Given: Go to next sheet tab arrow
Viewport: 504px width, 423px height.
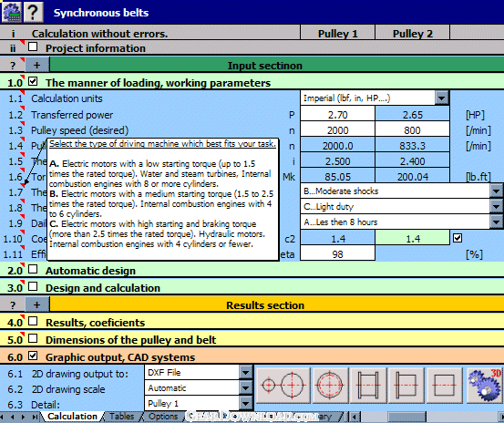Looking at the screenshot, I should click(x=23, y=418).
